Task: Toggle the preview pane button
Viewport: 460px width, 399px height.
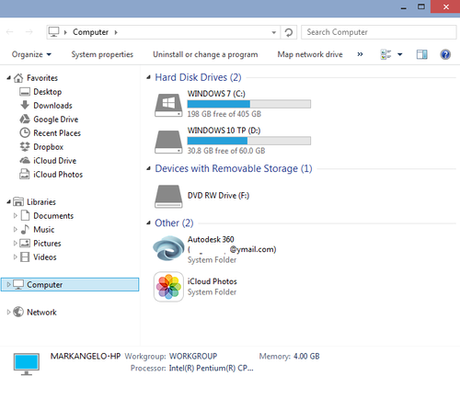Action: click(422, 54)
